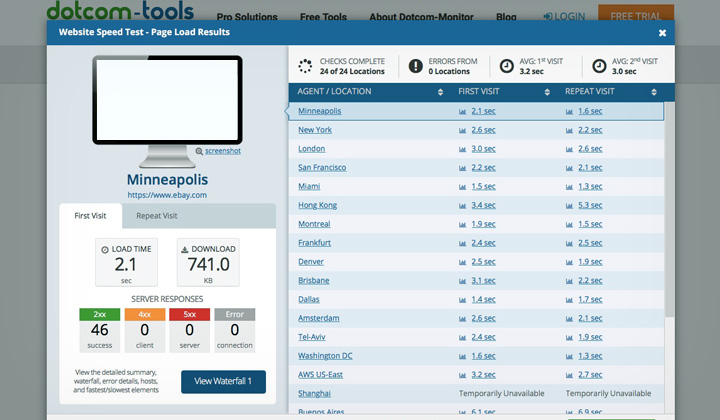The height and width of the screenshot is (420, 720).
Task: Click chart icon for Brisbane first visit
Action: click(462, 281)
